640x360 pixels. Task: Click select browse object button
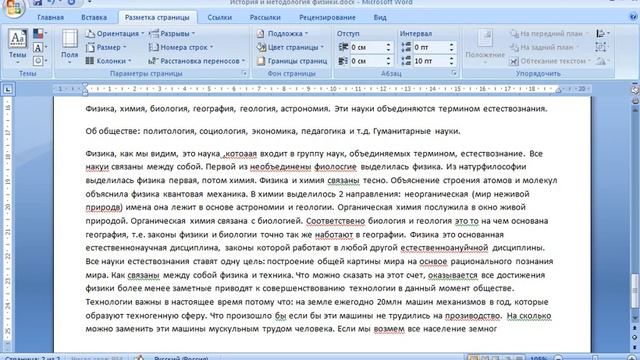[x=635, y=338]
